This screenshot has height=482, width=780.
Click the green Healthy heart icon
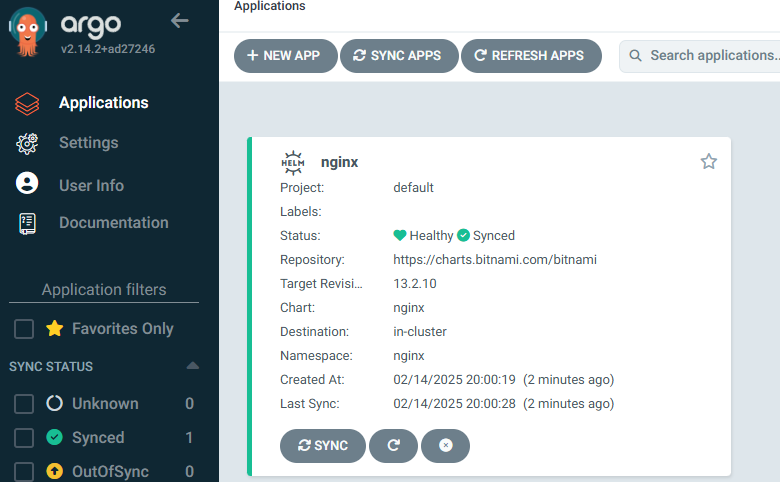[x=399, y=235]
